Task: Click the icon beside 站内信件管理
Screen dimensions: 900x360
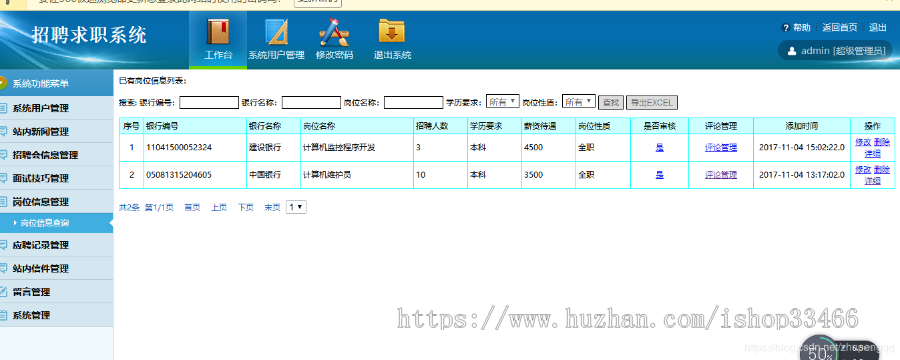Action: tap(3, 268)
